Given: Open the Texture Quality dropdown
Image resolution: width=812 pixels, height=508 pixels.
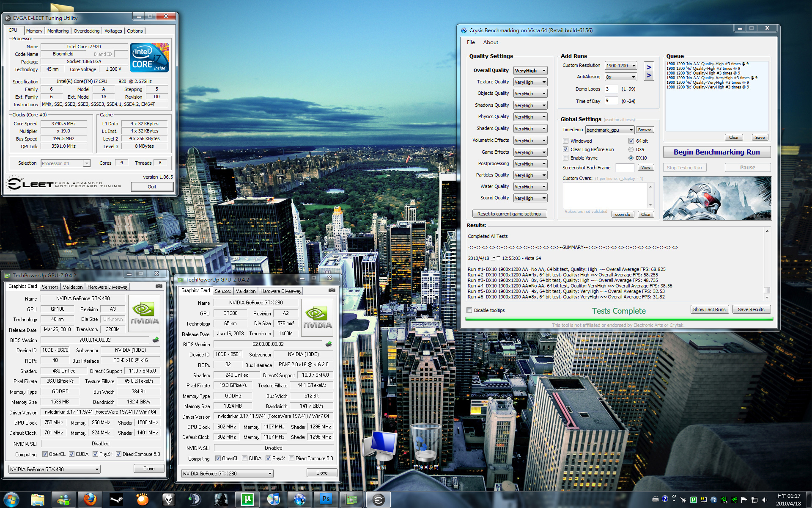Looking at the screenshot, I should pyautogui.click(x=530, y=82).
